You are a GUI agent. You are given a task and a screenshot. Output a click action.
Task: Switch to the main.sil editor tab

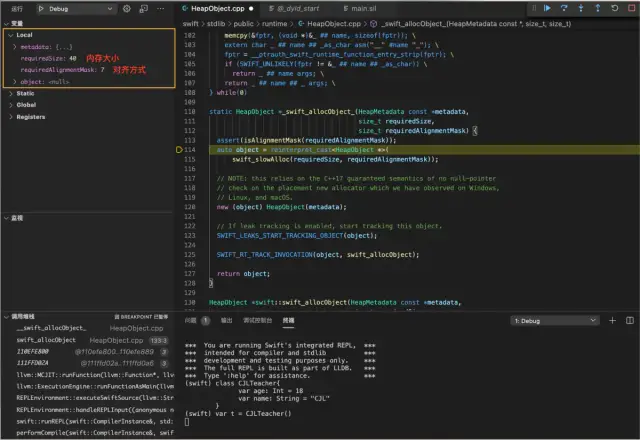pyautogui.click(x=360, y=9)
